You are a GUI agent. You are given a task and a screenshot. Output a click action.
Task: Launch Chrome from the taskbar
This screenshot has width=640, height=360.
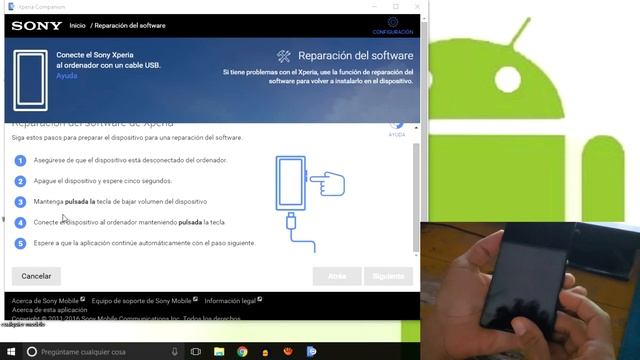242,351
